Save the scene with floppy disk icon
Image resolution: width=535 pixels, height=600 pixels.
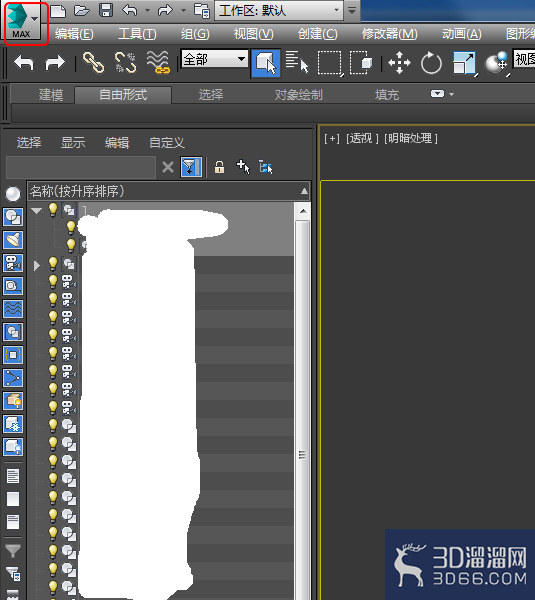click(x=106, y=10)
